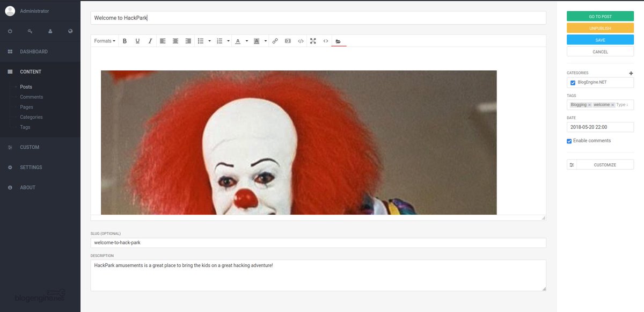Click the Administrator user name
The width and height of the screenshot is (644, 312).
point(34,11)
